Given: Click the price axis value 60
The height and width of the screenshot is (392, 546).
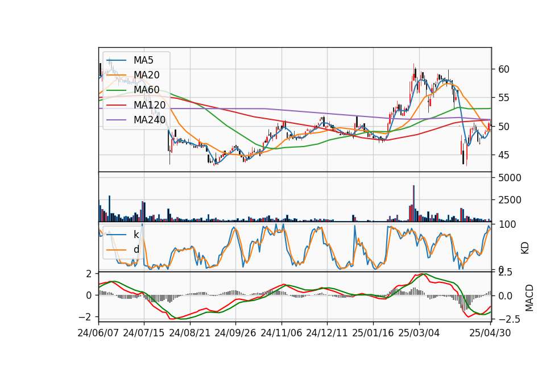Looking at the screenshot, I should point(504,69).
